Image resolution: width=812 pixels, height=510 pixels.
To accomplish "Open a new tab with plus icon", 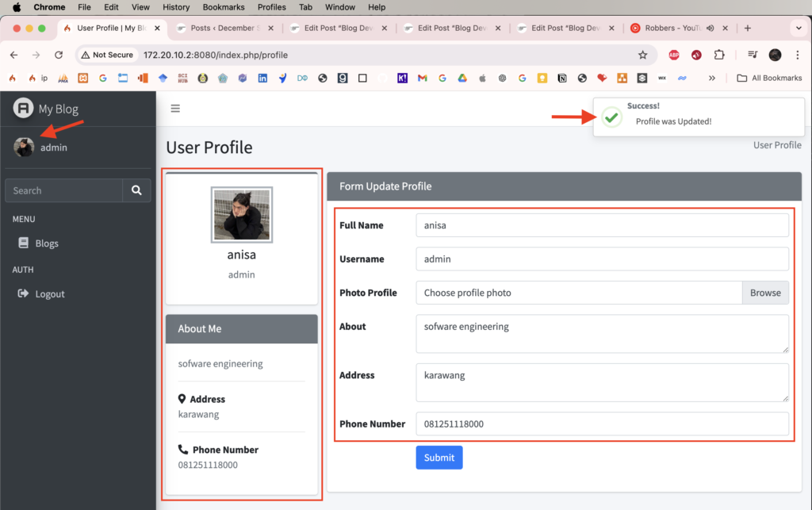I will [747, 28].
